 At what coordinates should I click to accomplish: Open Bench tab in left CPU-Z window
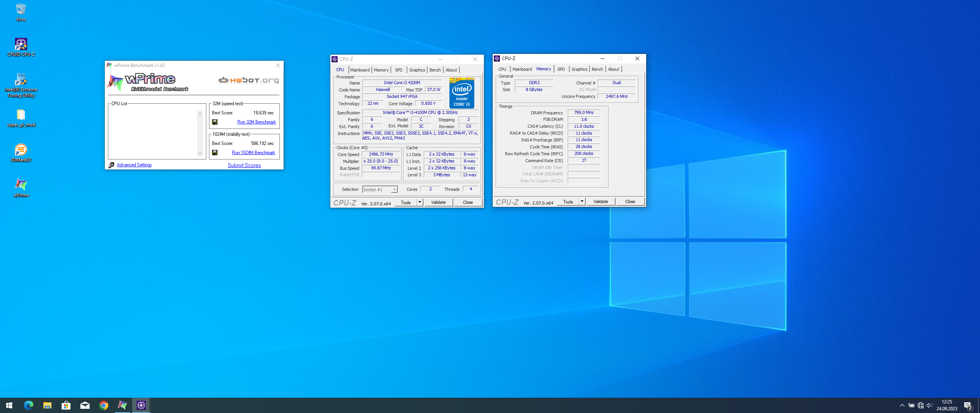(x=435, y=70)
